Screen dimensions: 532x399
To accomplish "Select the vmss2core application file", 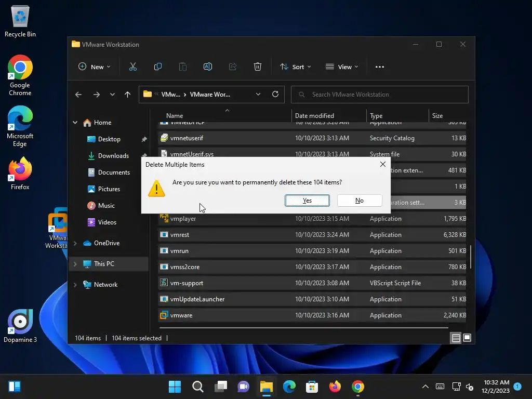I will point(312,267).
